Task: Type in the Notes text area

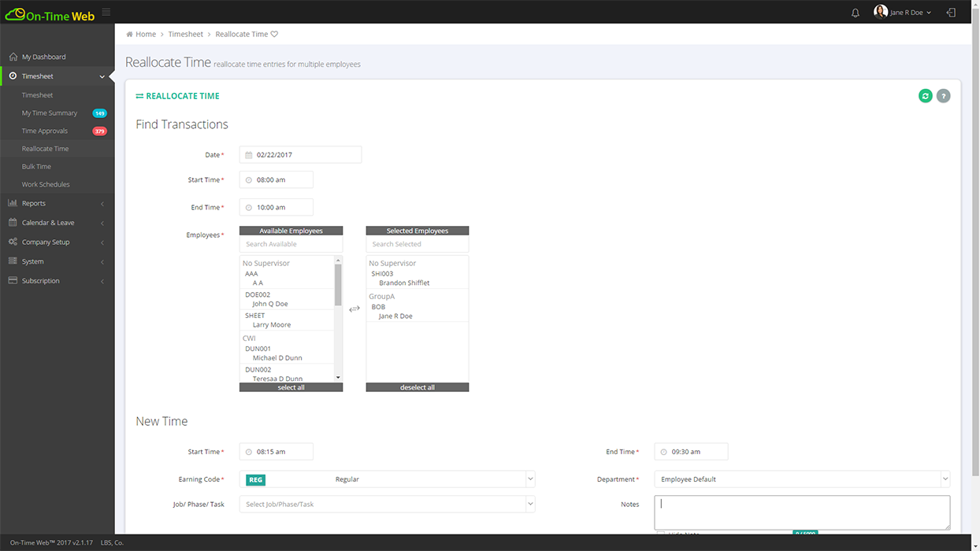Action: (x=801, y=512)
